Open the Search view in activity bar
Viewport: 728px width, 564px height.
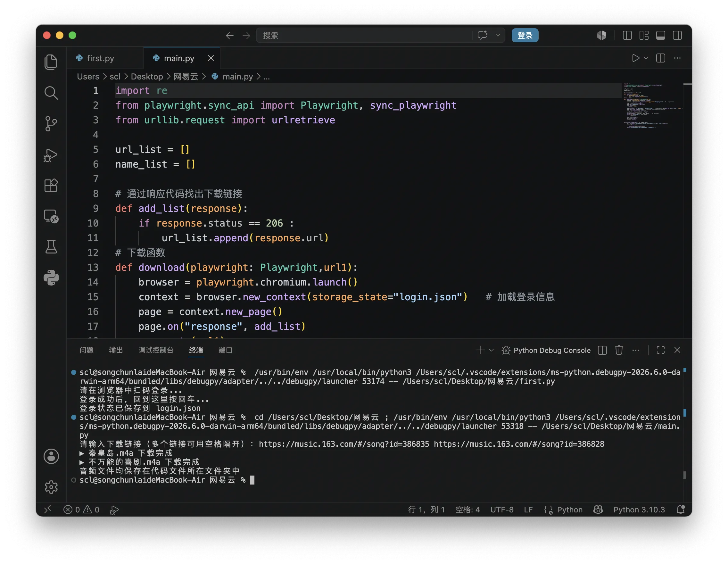51,93
